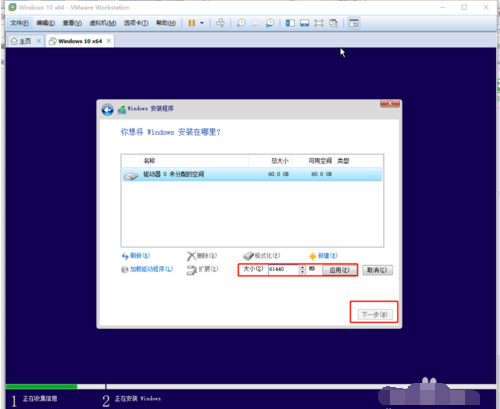Open the snapshot manager icon
The image size is (500, 409).
(x=270, y=23)
